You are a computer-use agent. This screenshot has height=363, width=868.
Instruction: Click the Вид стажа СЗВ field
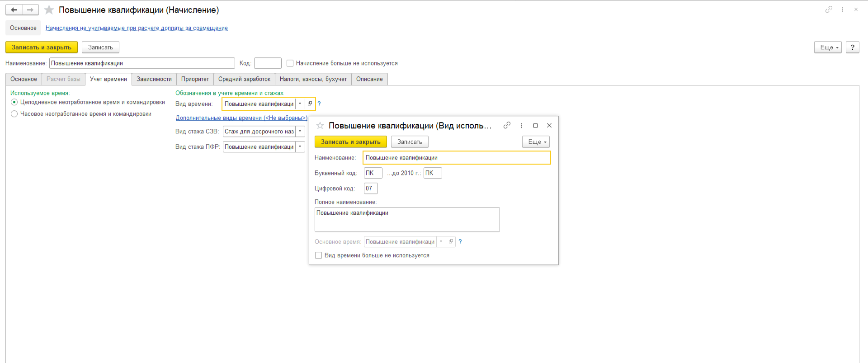click(259, 132)
